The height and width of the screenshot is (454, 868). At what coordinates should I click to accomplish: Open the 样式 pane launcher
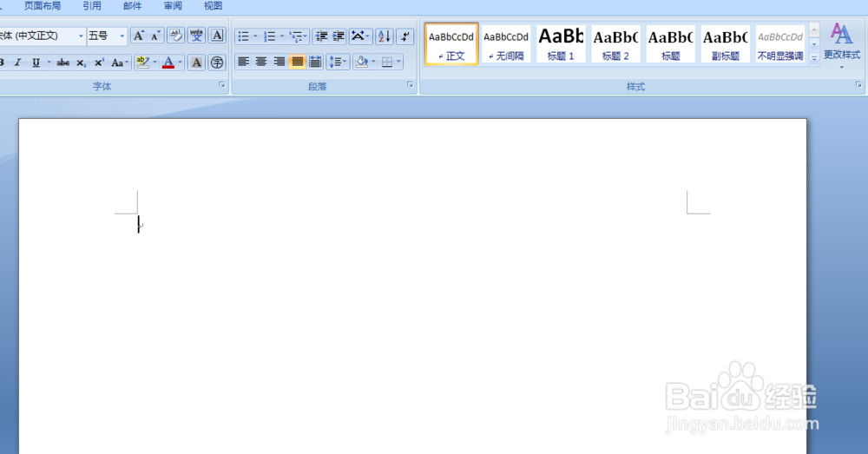coord(858,85)
